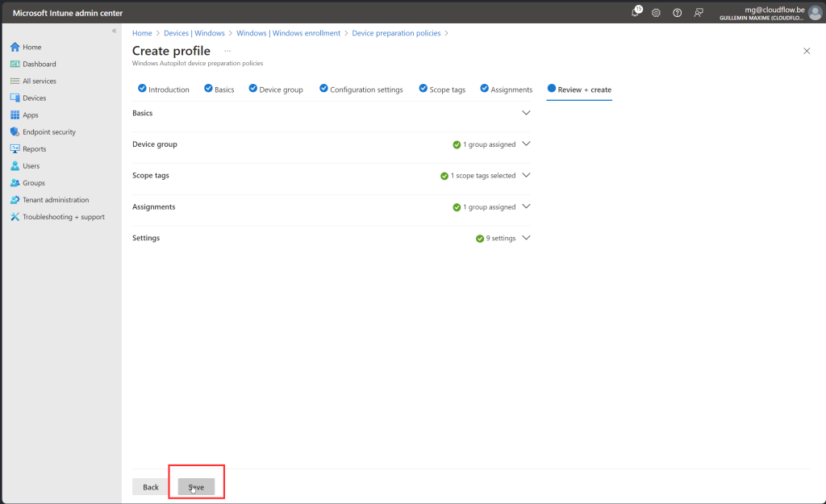Click the '9 settings' status text
The width and height of the screenshot is (826, 504).
501,238
